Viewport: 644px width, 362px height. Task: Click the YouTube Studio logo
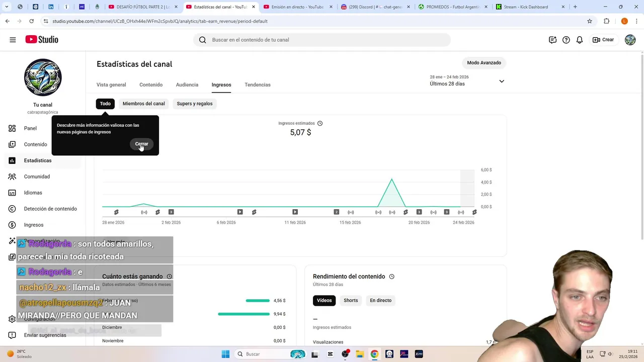[x=42, y=40]
